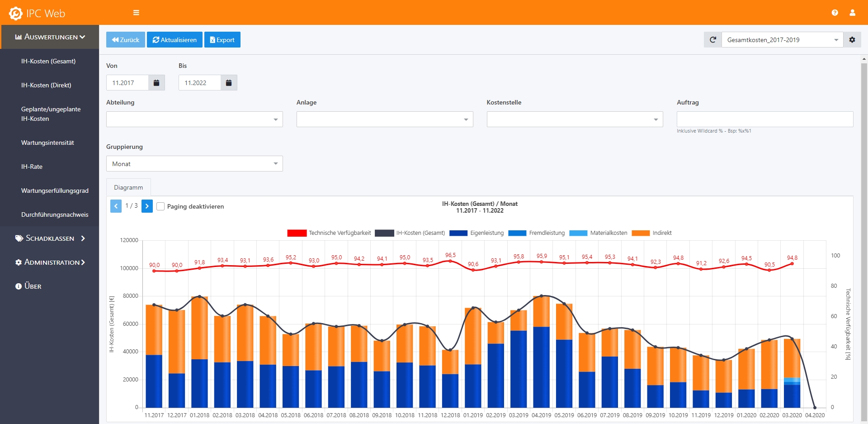This screenshot has height=424, width=868.
Task: Expand the Schadklassen sidebar section
Action: point(50,238)
